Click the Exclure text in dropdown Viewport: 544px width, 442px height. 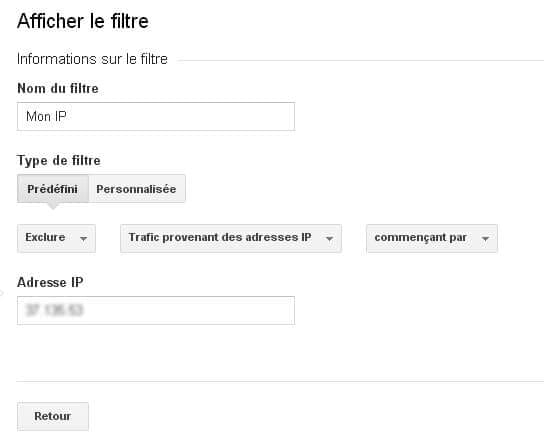(45, 237)
